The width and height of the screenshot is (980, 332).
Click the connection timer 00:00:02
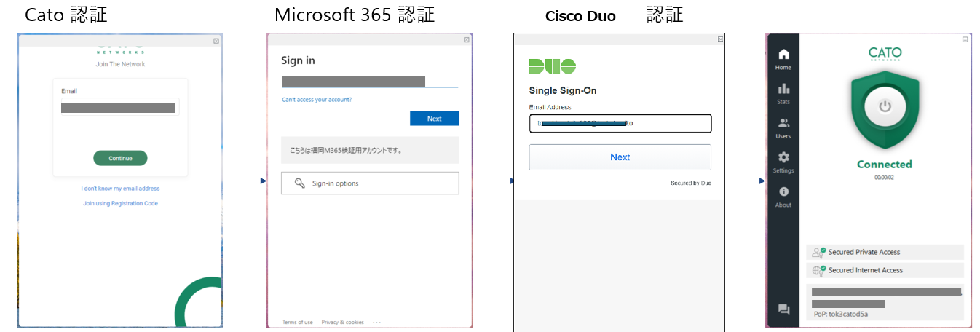(885, 177)
